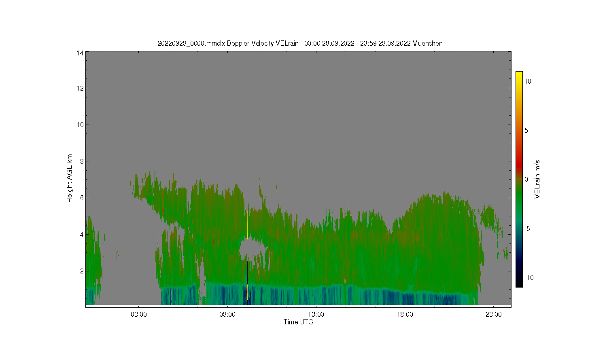Image resolution: width=607 pixels, height=364 pixels.
Task: Click the 'Height AGL km' axis label
Action: [70, 178]
